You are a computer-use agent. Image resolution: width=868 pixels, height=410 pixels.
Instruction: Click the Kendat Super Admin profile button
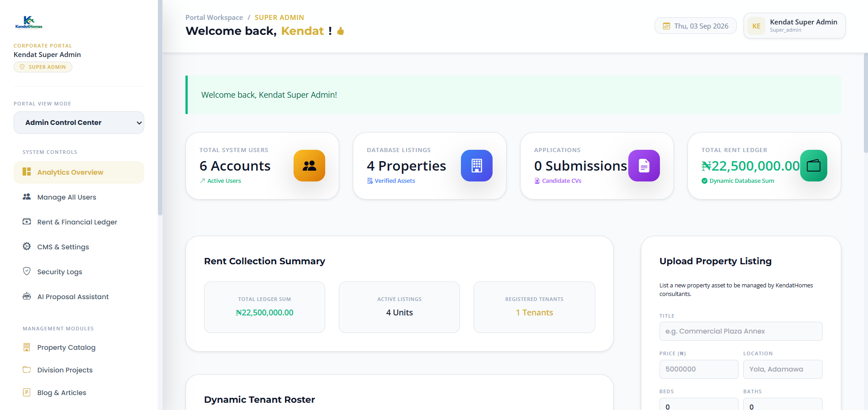click(794, 26)
